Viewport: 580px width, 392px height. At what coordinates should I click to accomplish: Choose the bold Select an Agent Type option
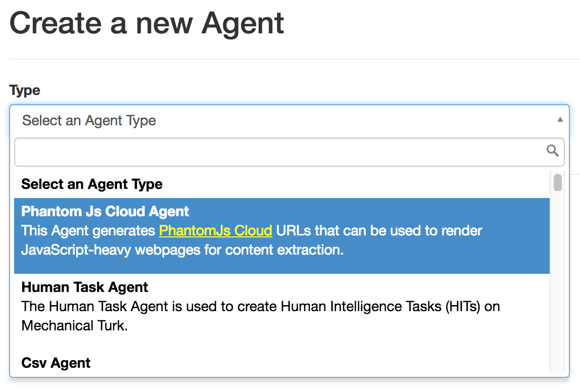92,184
